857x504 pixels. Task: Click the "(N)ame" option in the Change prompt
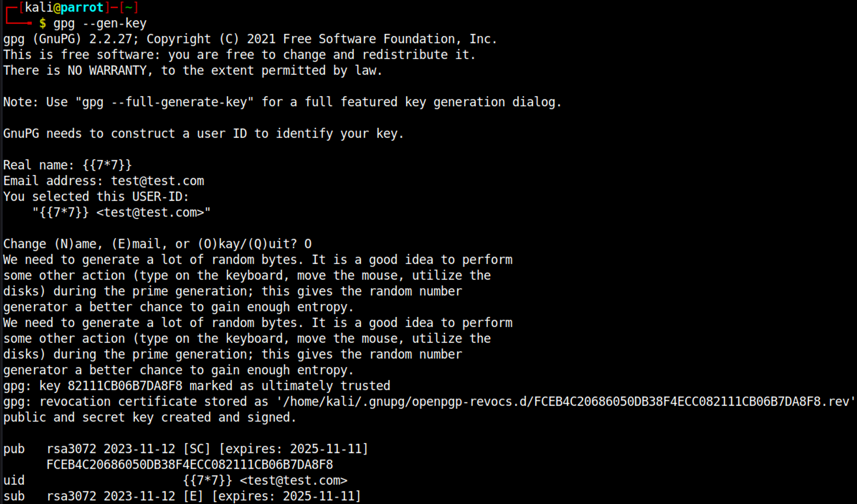pos(78,244)
